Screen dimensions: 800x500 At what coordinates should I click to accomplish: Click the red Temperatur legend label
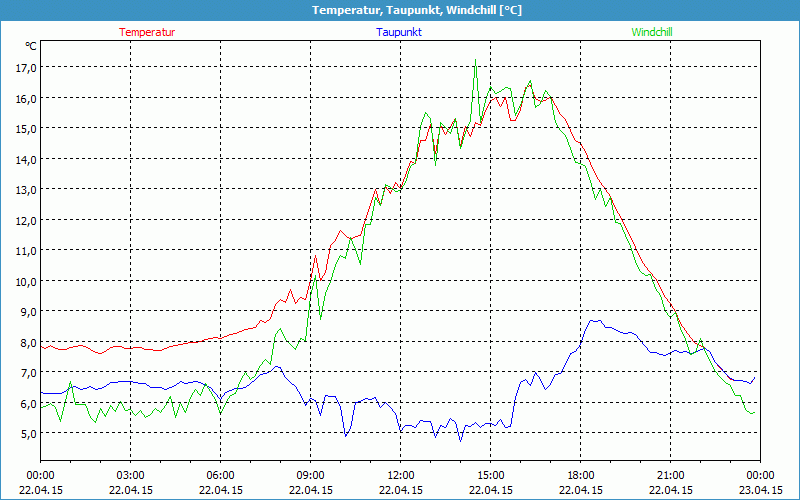147,32
